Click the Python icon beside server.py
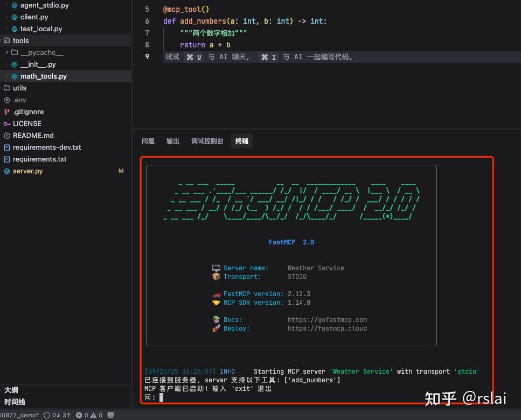The width and height of the screenshot is (521, 420). click(x=6, y=171)
